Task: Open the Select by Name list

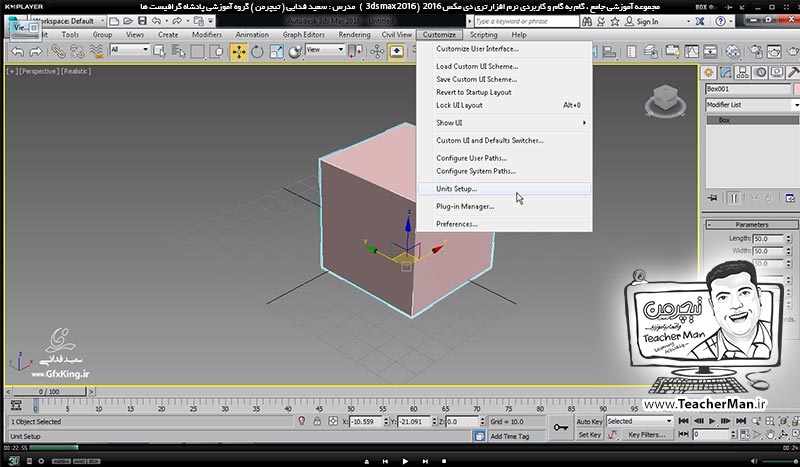Action: tap(179, 52)
